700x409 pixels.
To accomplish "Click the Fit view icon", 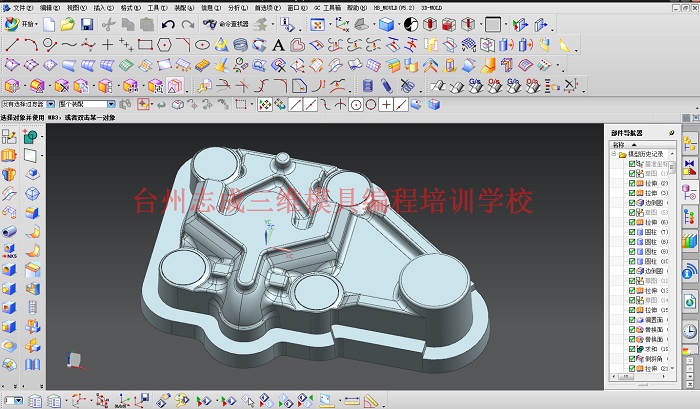I will pyautogui.click(x=317, y=25).
